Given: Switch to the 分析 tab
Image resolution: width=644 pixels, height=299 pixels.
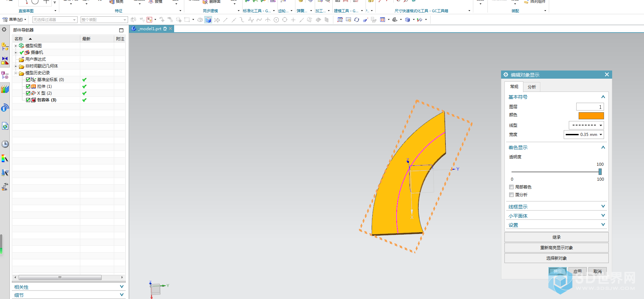Looking at the screenshot, I should pos(532,87).
